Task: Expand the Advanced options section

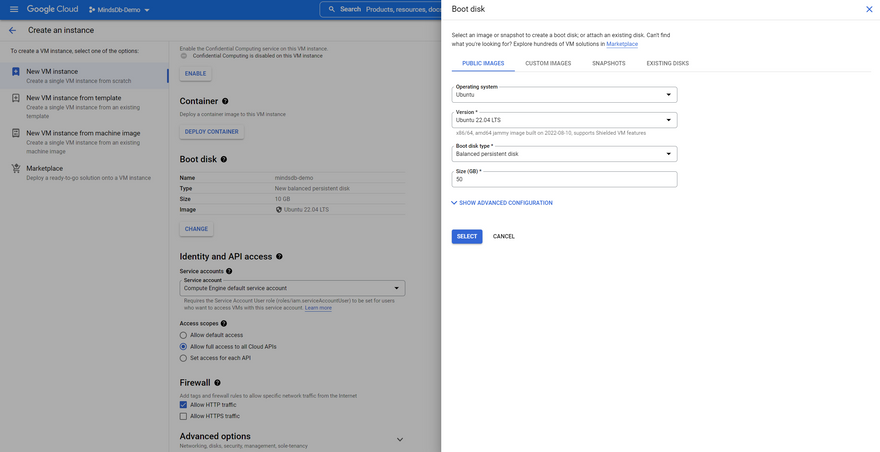Action: [x=400, y=439]
